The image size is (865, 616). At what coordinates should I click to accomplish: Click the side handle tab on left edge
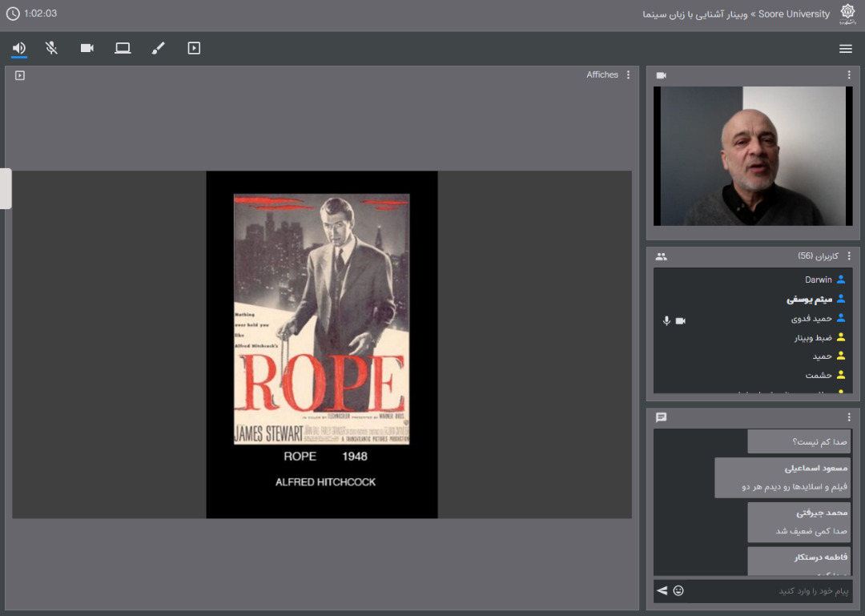click(6, 189)
